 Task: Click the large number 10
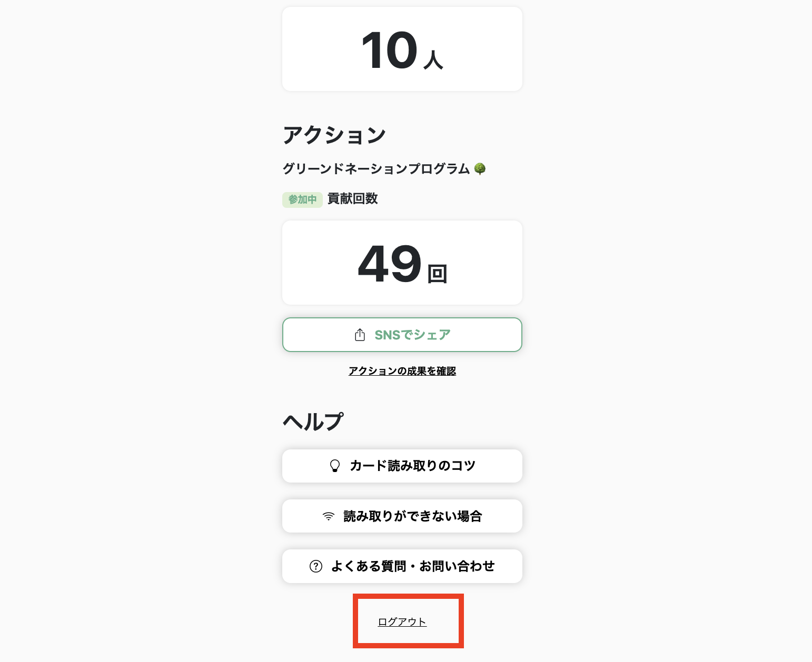pos(390,51)
